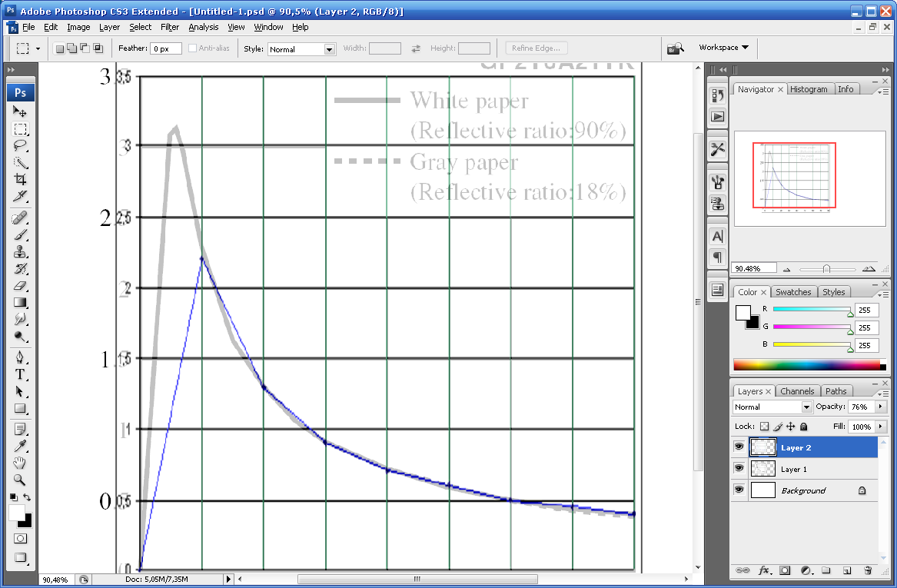Screen dimensions: 897x588
Task: Switch to the Channels tab
Action: pos(797,391)
